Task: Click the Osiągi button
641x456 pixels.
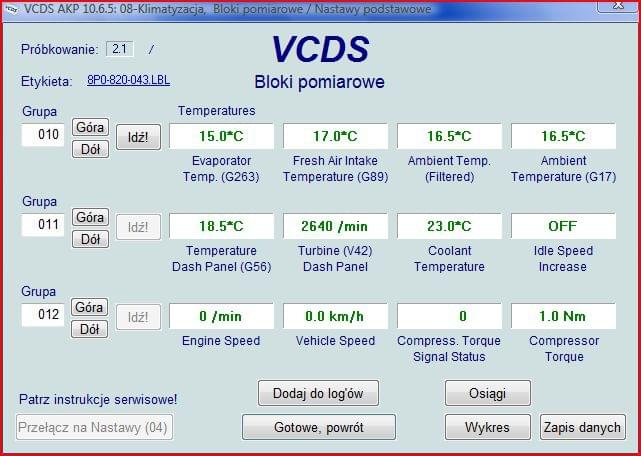Action: [x=488, y=393]
